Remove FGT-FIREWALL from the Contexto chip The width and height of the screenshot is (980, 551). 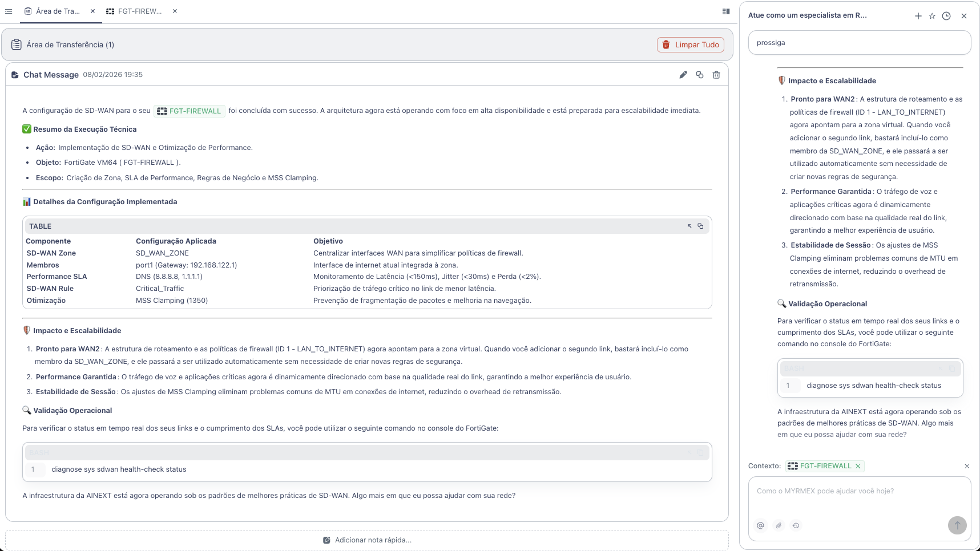[x=858, y=466]
